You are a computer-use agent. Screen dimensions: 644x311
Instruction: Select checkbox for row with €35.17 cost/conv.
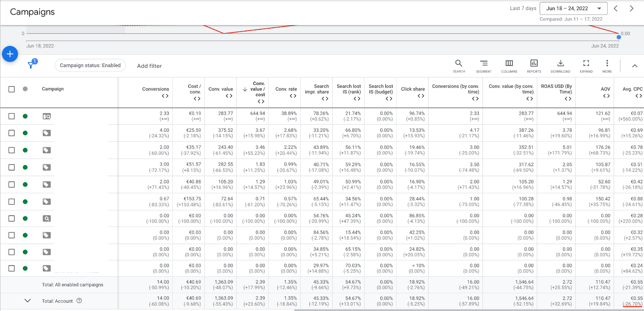tap(12, 150)
